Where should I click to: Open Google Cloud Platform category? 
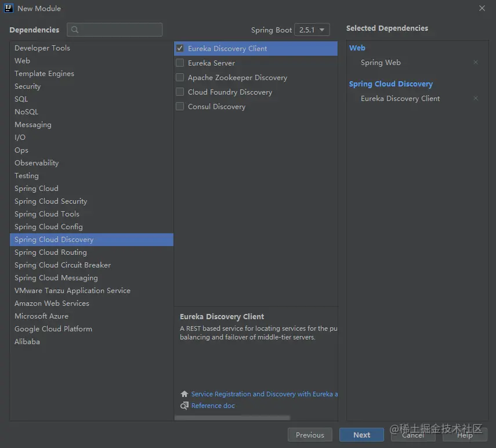point(92,329)
